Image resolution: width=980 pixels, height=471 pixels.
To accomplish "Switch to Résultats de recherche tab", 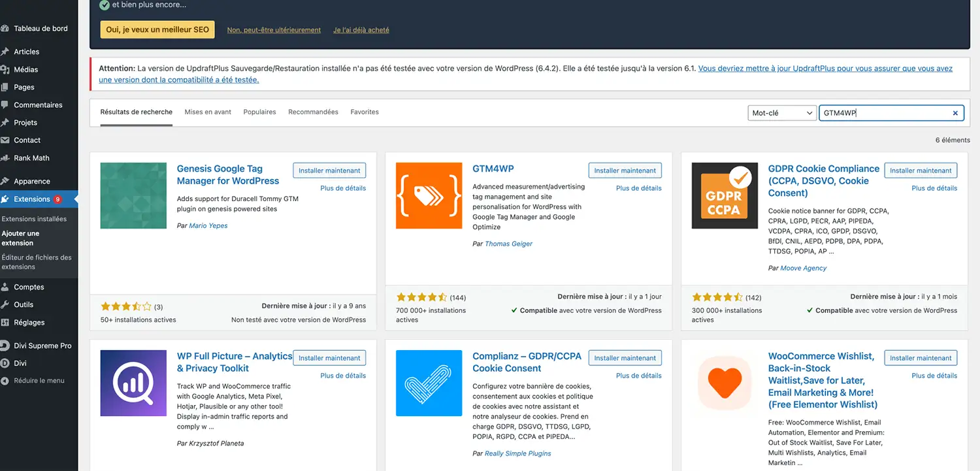I will 137,112.
